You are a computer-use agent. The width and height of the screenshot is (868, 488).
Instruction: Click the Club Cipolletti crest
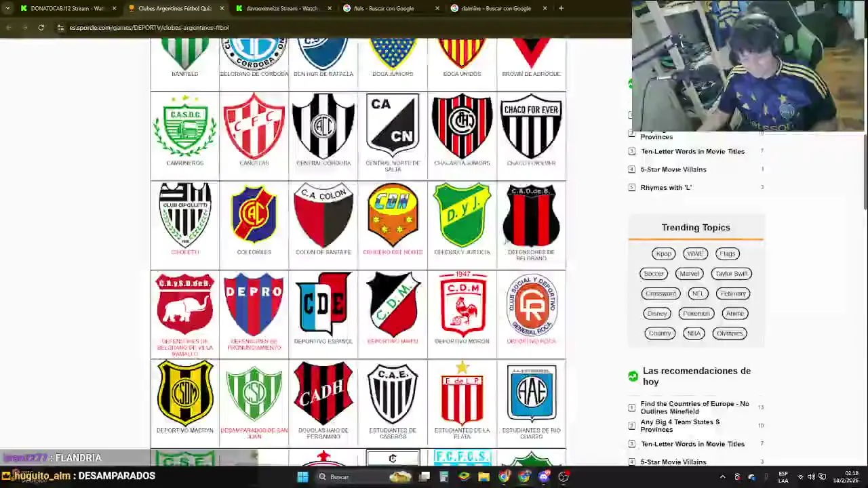click(184, 216)
